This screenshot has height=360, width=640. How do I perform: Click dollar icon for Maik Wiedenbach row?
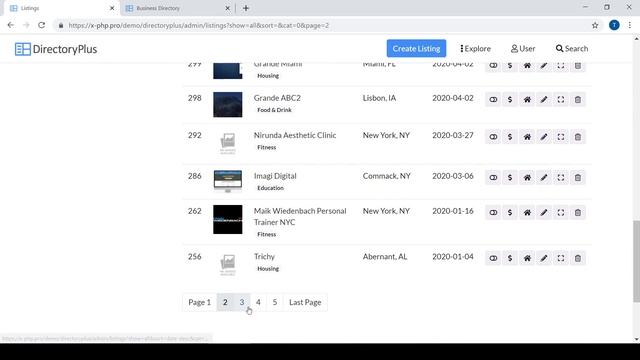[510, 213]
